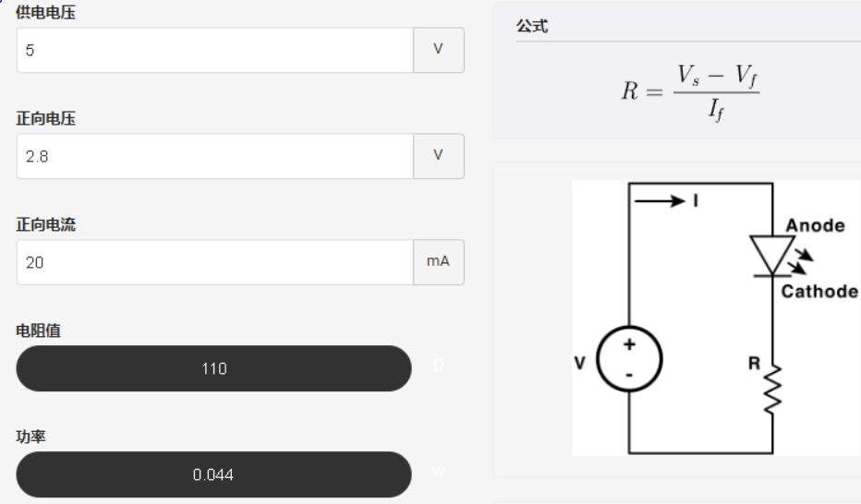Open the mA unit selector for forward current
The image size is (861, 504).
coord(438,262)
